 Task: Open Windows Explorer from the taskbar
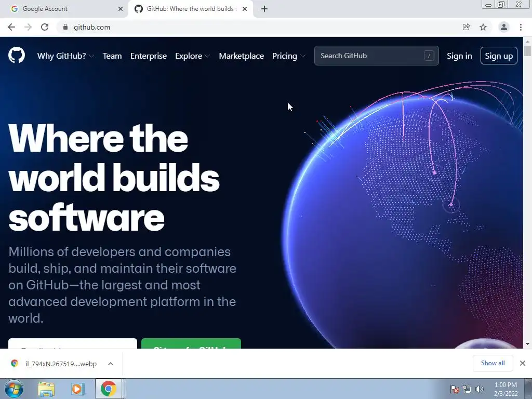coord(46,389)
